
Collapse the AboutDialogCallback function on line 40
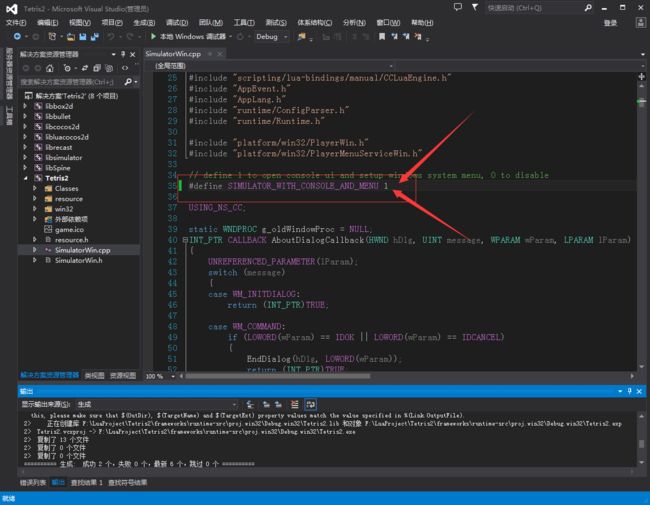coord(185,240)
